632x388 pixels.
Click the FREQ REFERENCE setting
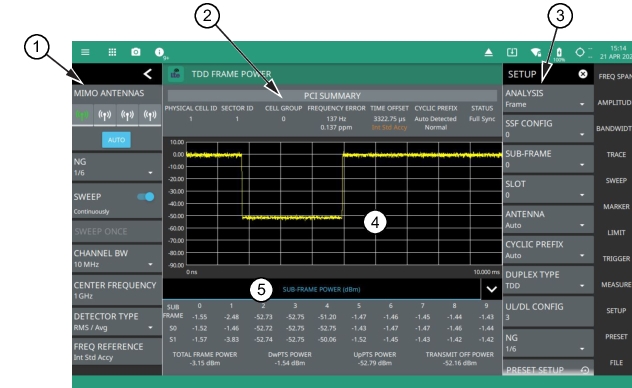(x=117, y=352)
